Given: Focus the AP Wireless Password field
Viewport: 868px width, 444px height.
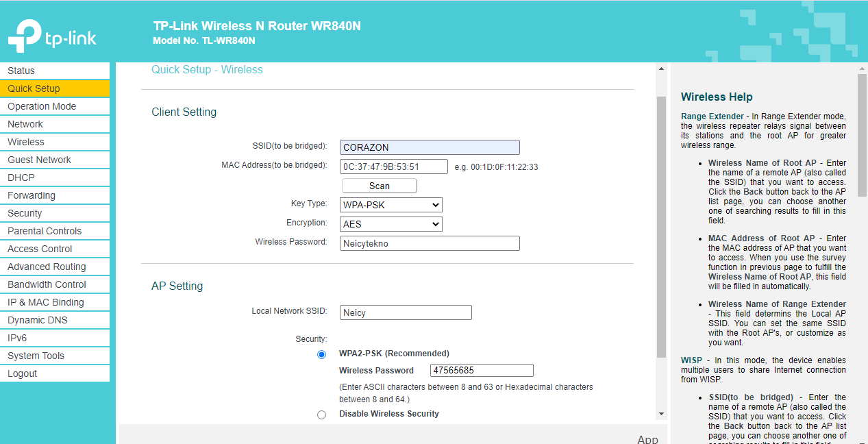Looking at the screenshot, I should pyautogui.click(x=482, y=371).
